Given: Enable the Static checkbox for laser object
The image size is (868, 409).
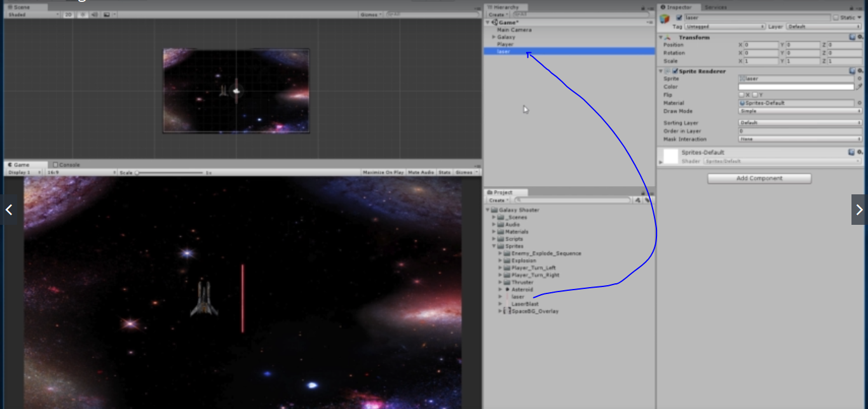Looking at the screenshot, I should 836,17.
